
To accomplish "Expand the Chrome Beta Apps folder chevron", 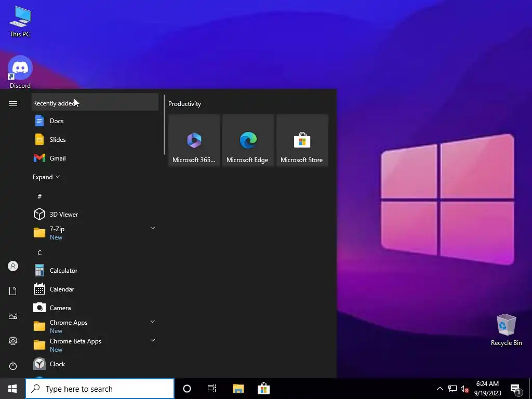I will click(x=153, y=340).
